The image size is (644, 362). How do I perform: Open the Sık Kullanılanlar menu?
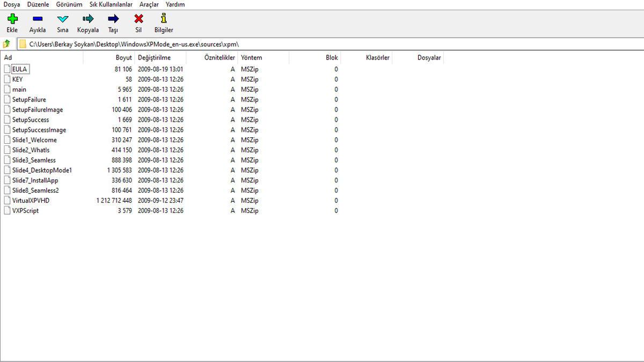(x=111, y=4)
